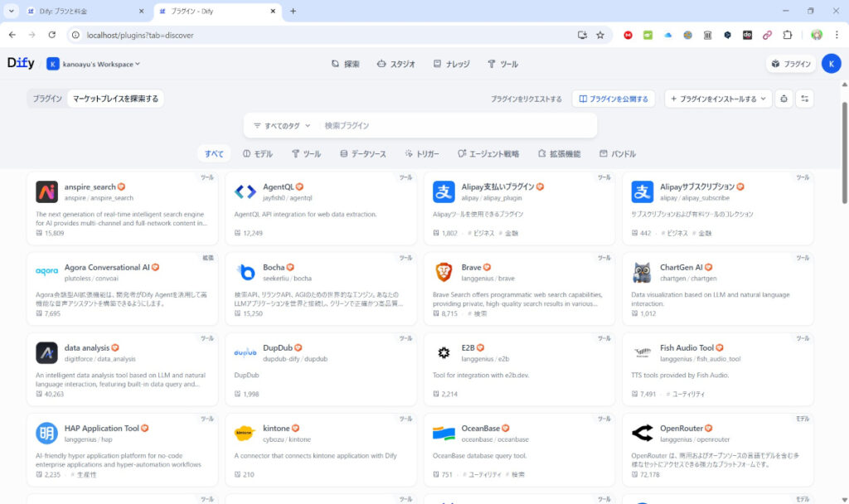This screenshot has width=849, height=504.
Task: Open Chrome extensions puzzle icon
Action: 788,35
